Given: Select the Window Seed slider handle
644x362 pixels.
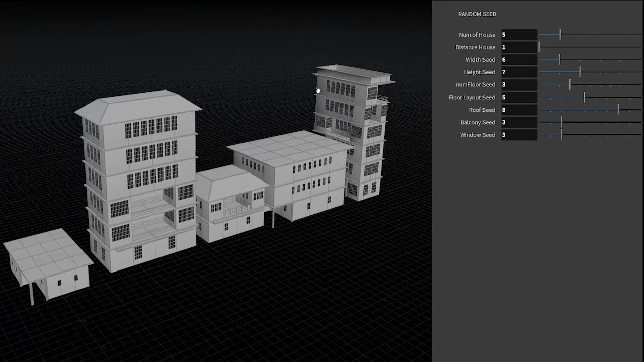Looking at the screenshot, I should coord(562,135).
